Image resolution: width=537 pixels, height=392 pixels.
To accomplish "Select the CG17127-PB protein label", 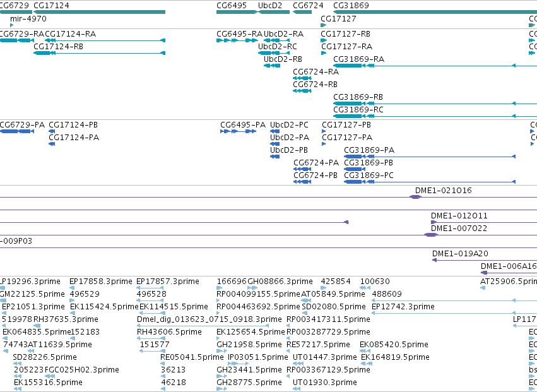I will pyautogui.click(x=346, y=125).
